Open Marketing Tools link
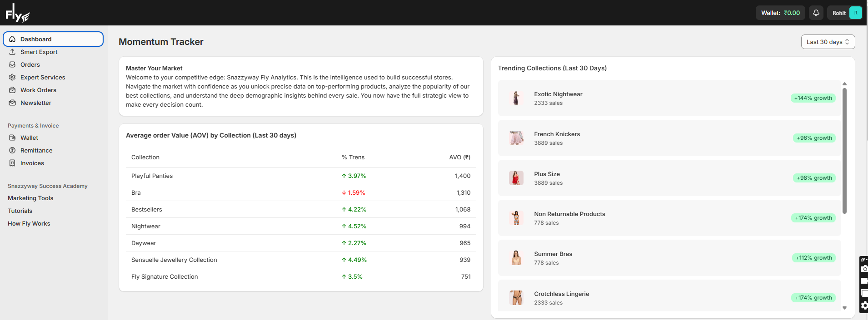 pos(30,198)
